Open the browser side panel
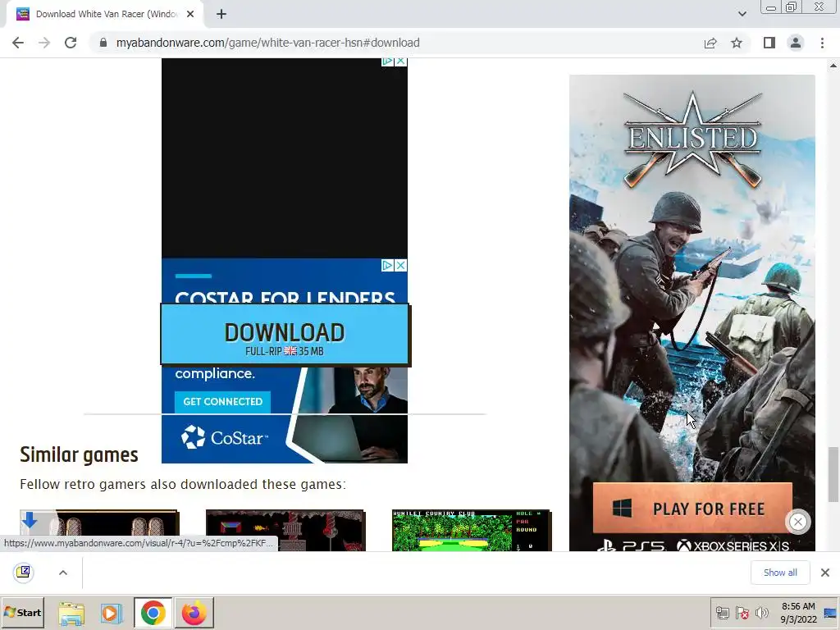 pos(769,43)
